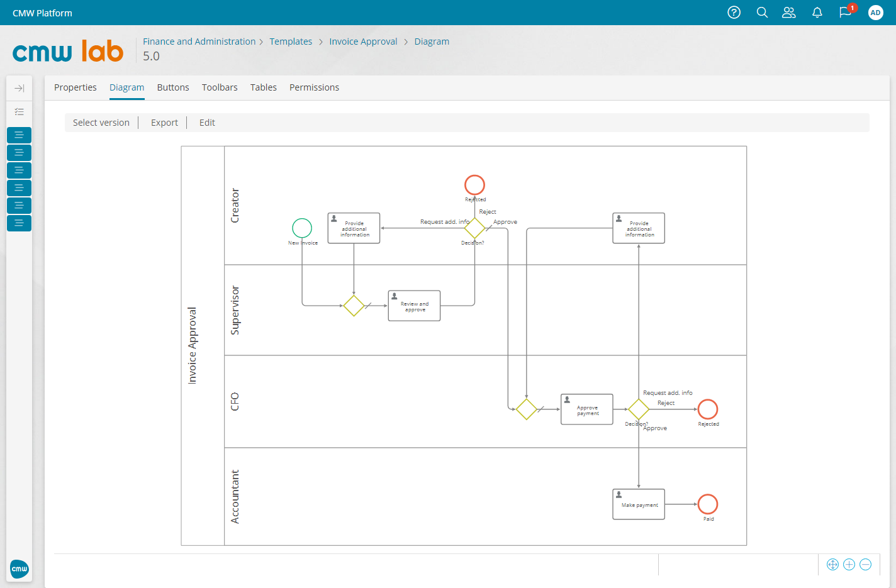The image size is (896, 588).
Task: Open the Select version dropdown
Action: coord(101,122)
